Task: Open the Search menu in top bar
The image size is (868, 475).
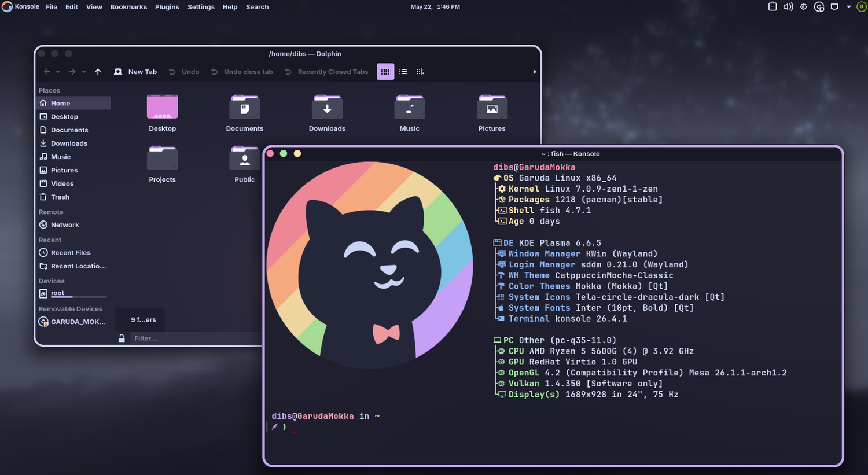Action: coord(257,7)
